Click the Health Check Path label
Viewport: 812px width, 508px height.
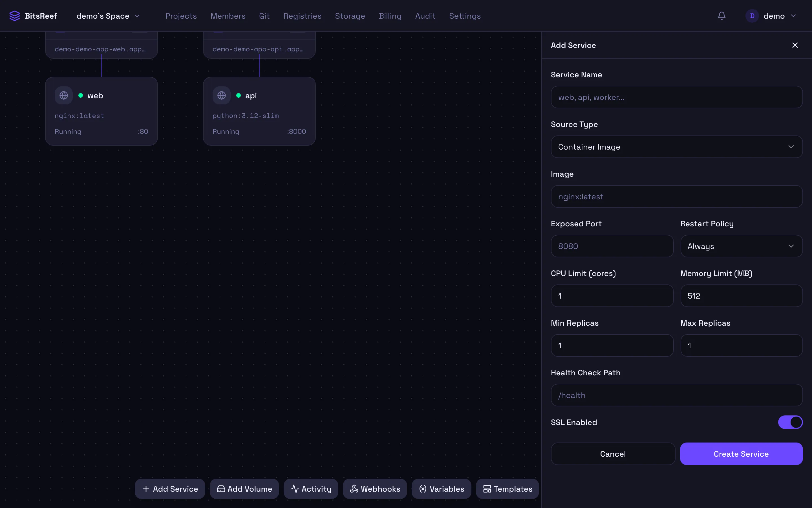pyautogui.click(x=586, y=373)
